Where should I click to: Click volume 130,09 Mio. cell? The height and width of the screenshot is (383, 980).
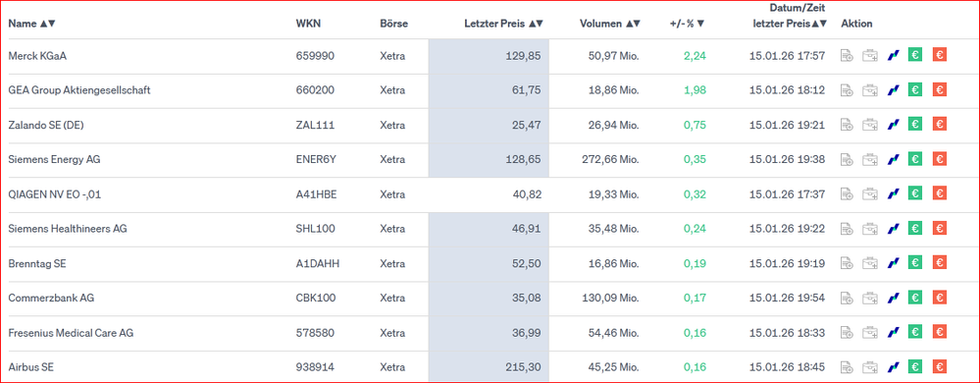click(609, 298)
